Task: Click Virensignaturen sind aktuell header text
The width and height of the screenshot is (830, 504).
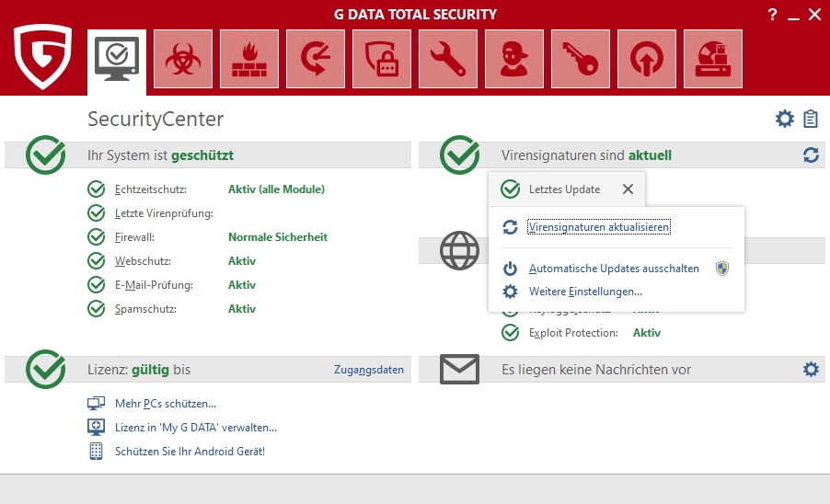Action: pyautogui.click(x=586, y=155)
